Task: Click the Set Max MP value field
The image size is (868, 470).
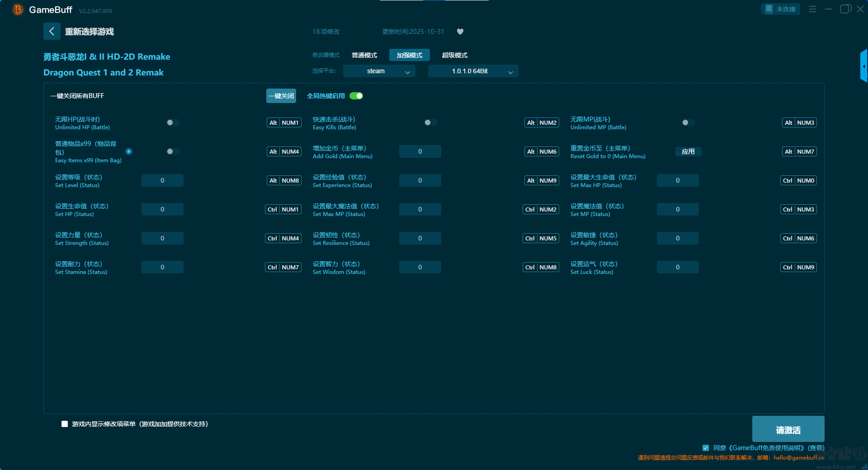Action: [420, 209]
